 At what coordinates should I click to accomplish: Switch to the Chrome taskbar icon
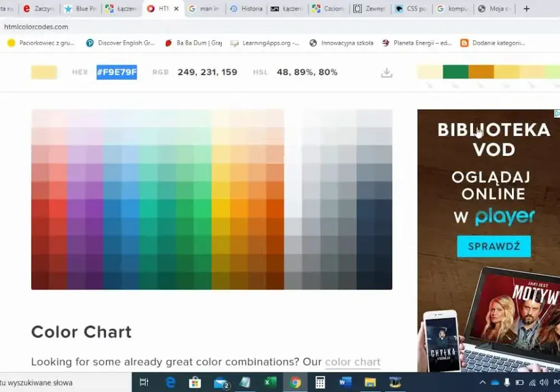(x=295, y=382)
